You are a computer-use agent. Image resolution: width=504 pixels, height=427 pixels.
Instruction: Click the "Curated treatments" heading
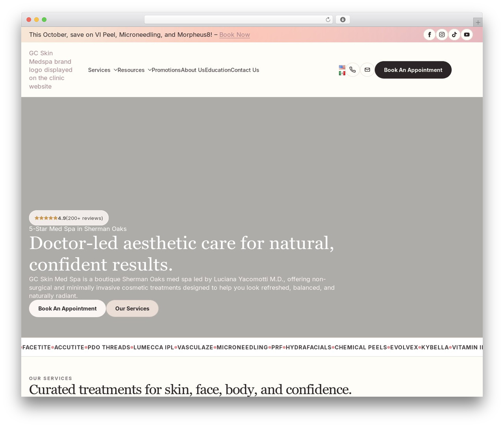(x=190, y=390)
